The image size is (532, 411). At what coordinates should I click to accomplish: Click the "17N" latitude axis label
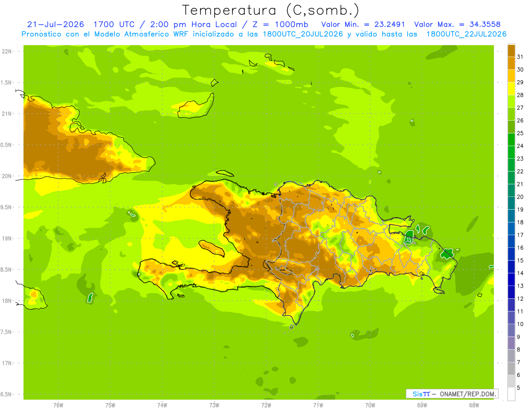(x=7, y=363)
